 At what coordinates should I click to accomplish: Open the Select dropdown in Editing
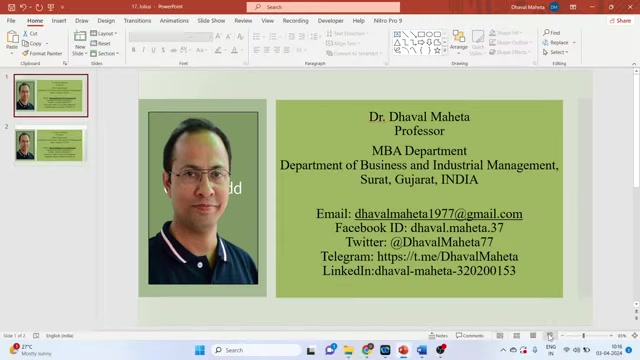[x=556, y=52]
